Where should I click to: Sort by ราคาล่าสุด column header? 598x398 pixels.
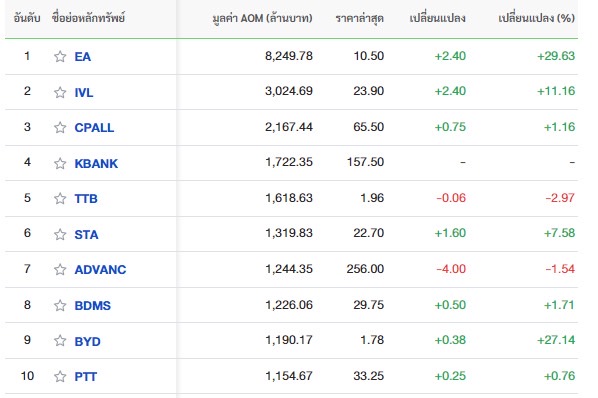pos(360,18)
